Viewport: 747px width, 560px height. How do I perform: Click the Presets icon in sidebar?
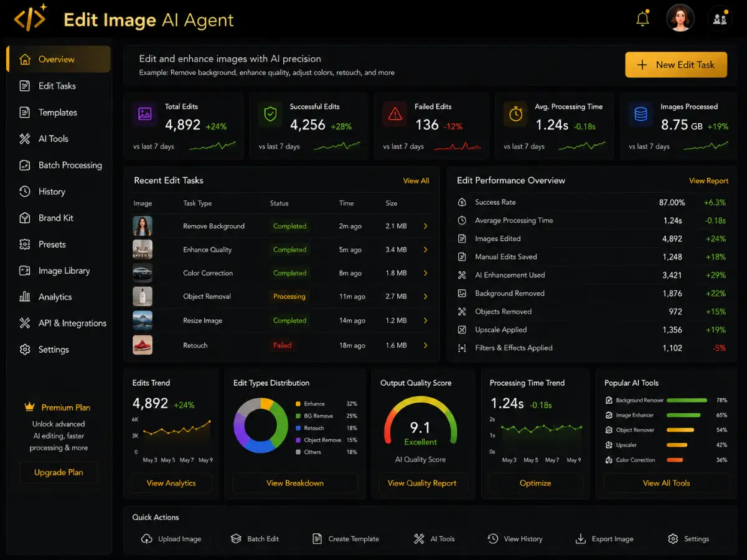tap(25, 245)
